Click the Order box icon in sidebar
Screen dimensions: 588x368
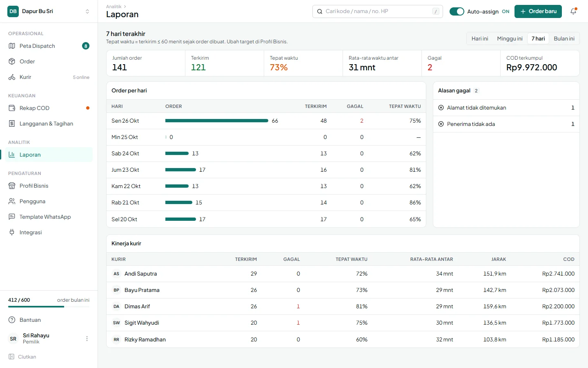12,61
